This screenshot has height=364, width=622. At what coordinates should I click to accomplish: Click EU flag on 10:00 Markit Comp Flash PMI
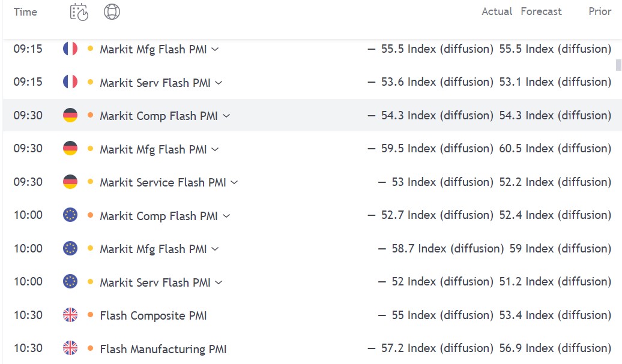click(x=70, y=215)
